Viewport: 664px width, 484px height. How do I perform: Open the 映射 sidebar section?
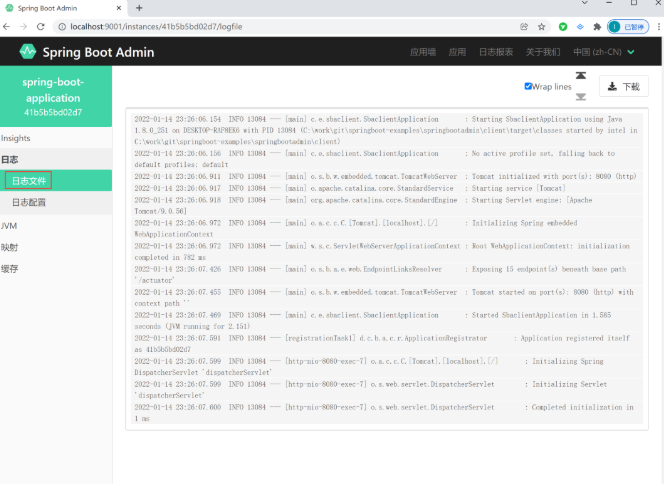coord(56,247)
